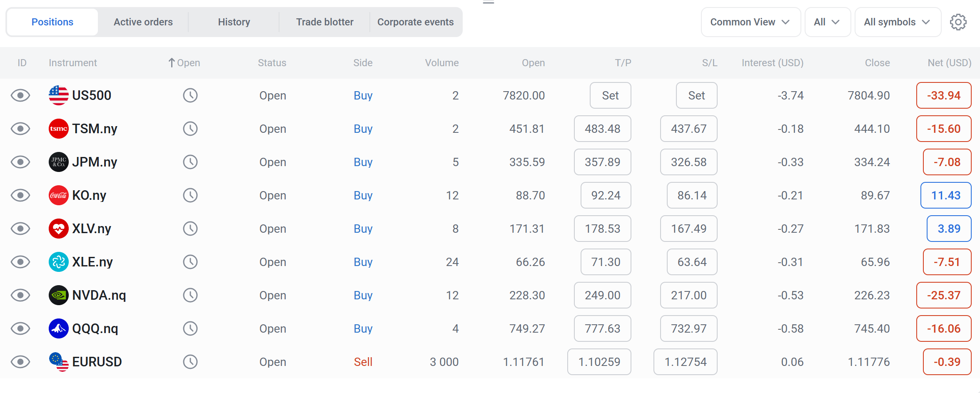Click the clock icon in the XLE.ny row

(190, 262)
